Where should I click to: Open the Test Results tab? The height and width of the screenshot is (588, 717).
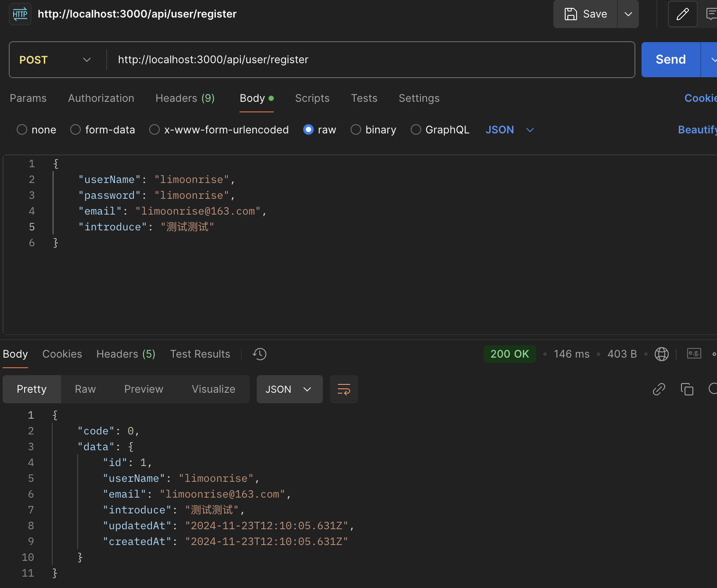click(200, 354)
